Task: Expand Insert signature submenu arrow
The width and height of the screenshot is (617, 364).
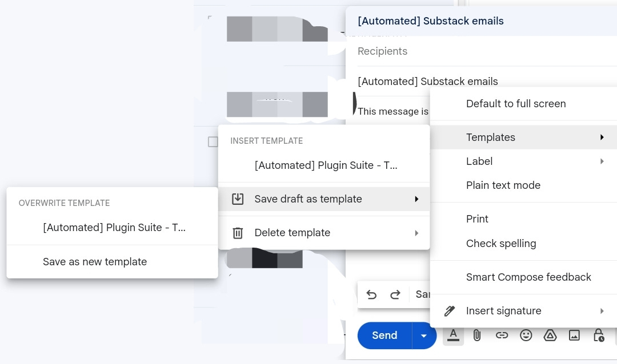Action: click(602, 311)
